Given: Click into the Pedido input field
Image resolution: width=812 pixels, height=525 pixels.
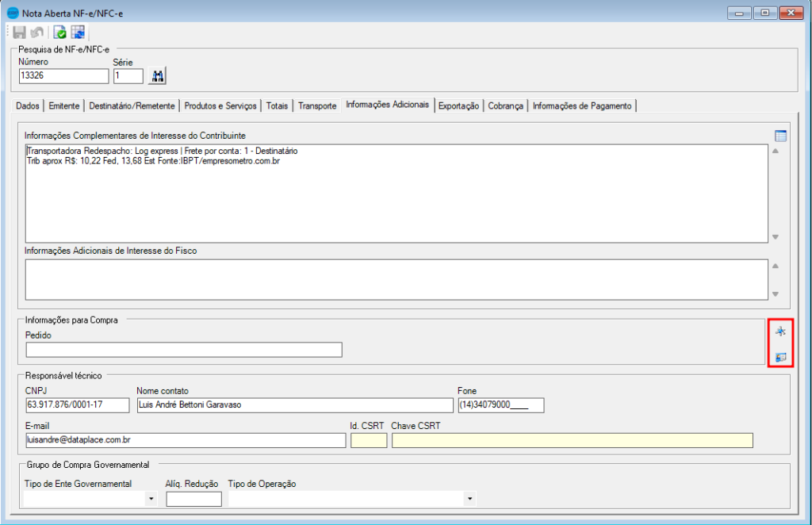Looking at the screenshot, I should pyautogui.click(x=184, y=350).
